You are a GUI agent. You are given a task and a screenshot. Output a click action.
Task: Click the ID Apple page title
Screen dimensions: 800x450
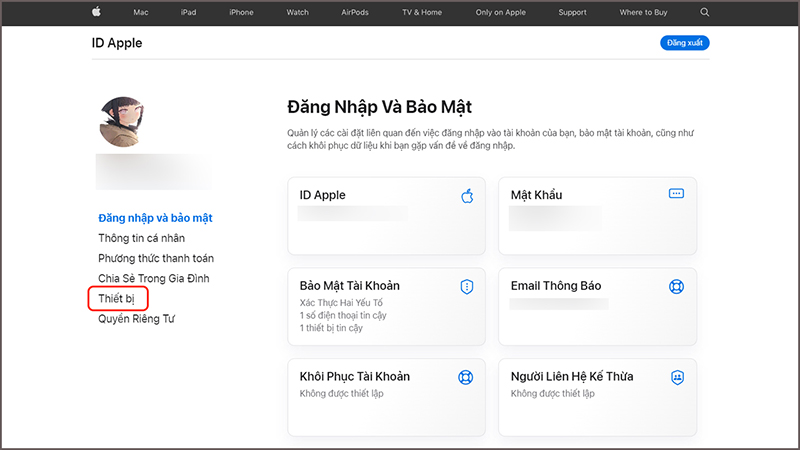click(x=117, y=43)
